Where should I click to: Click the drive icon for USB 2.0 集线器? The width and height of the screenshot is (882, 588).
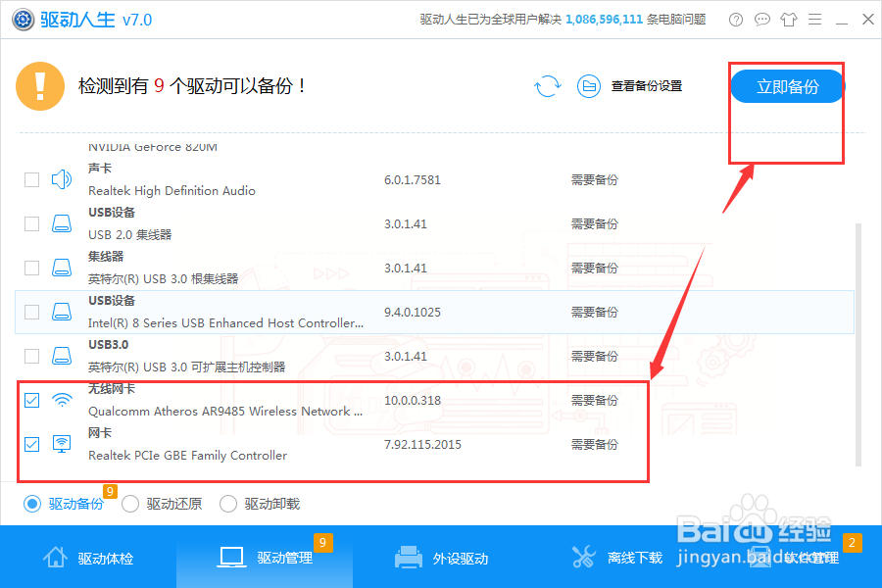tap(62, 223)
